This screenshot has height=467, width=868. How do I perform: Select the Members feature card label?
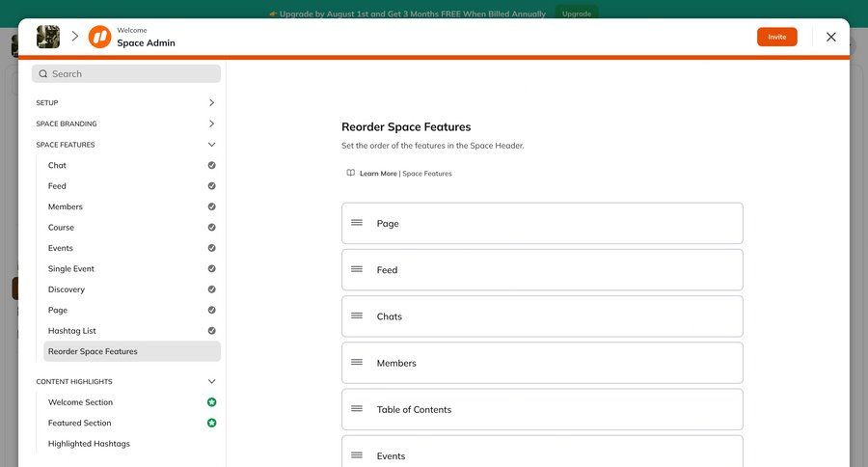tap(396, 363)
